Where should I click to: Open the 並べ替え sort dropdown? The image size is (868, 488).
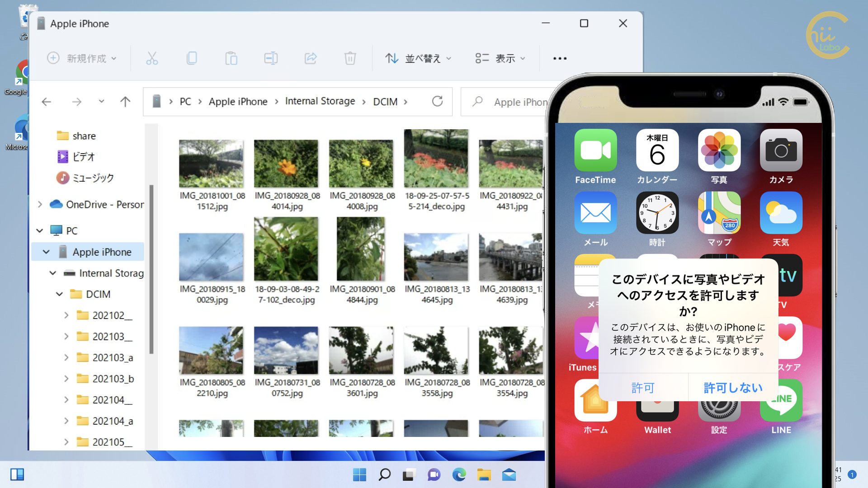[418, 58]
